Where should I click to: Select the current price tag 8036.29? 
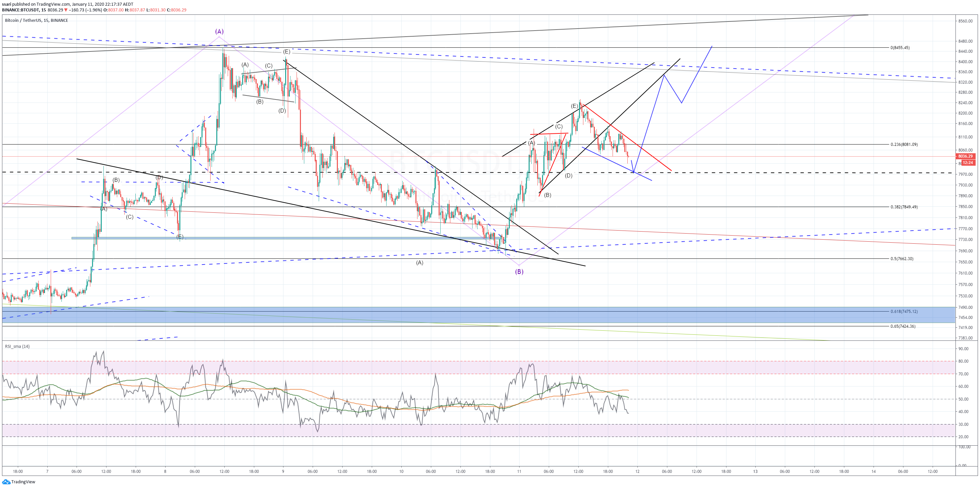(965, 156)
